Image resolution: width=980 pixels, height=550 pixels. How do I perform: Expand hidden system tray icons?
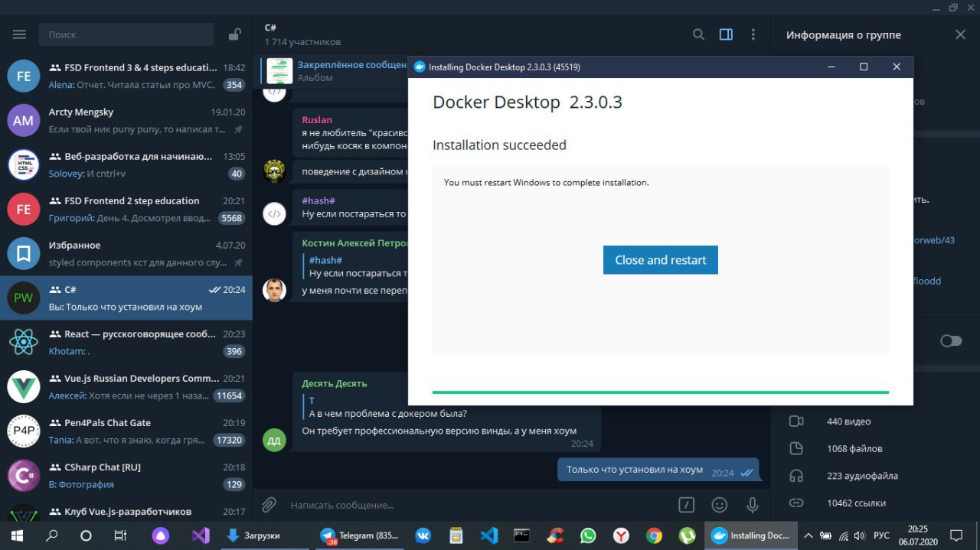click(x=808, y=535)
